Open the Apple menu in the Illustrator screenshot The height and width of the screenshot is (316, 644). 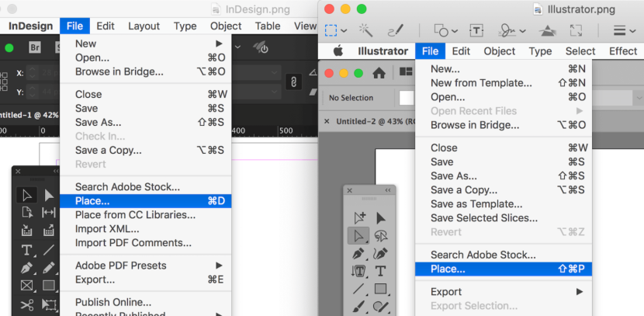pyautogui.click(x=338, y=51)
